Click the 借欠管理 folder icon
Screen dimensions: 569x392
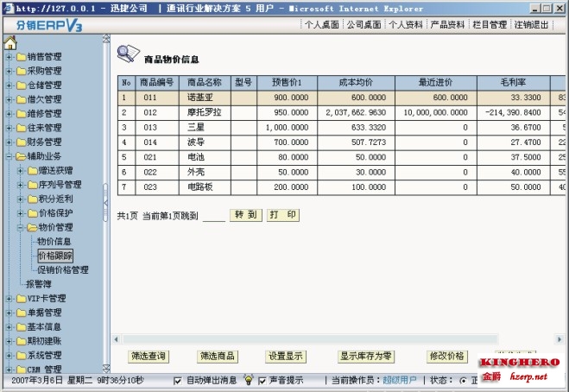[x=22, y=99]
